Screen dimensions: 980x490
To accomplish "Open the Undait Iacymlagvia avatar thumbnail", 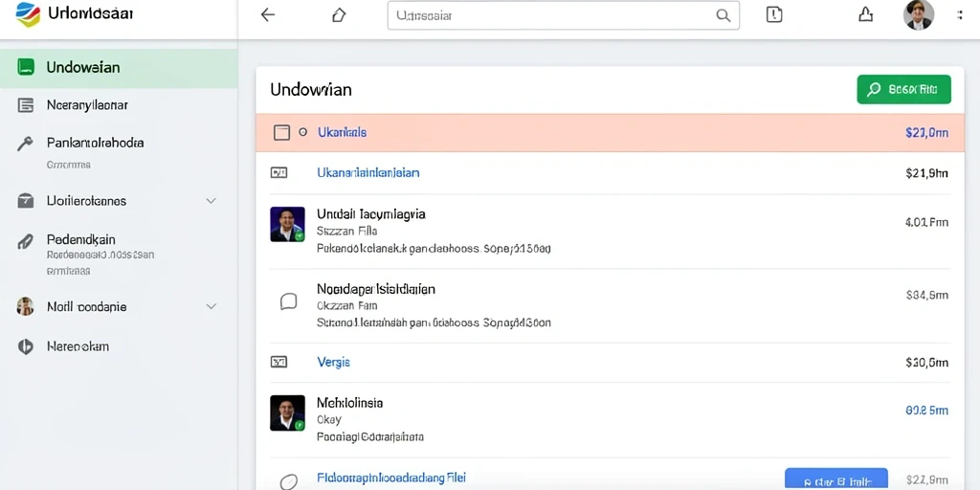I will [287, 224].
